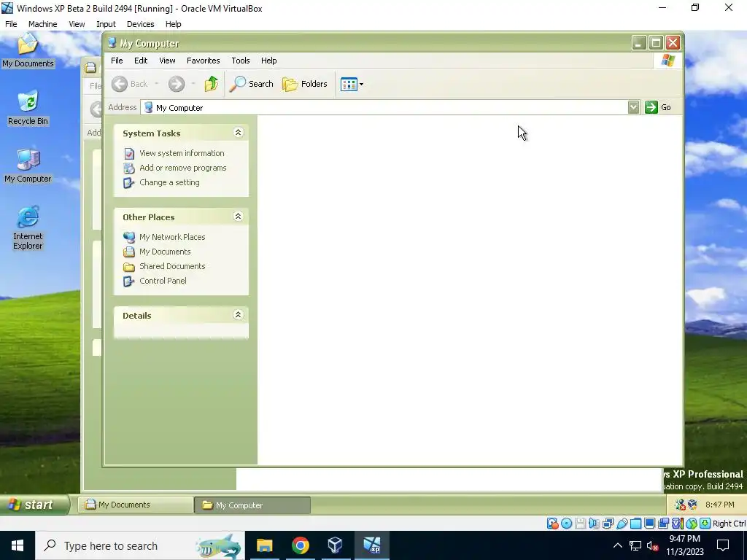Click the shared folders status icon
The height and width of the screenshot is (560, 747).
pyautogui.click(x=635, y=524)
